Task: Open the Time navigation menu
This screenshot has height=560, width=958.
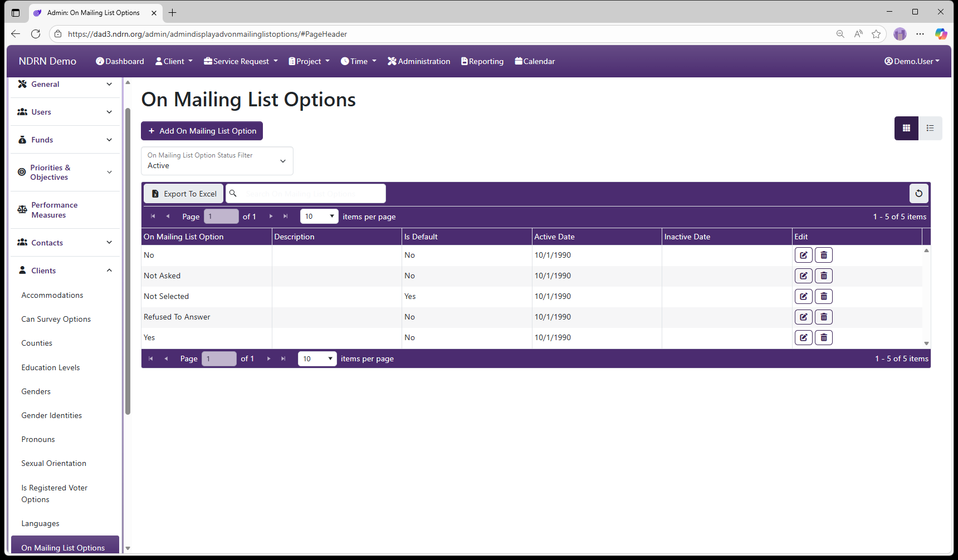Action: click(358, 61)
